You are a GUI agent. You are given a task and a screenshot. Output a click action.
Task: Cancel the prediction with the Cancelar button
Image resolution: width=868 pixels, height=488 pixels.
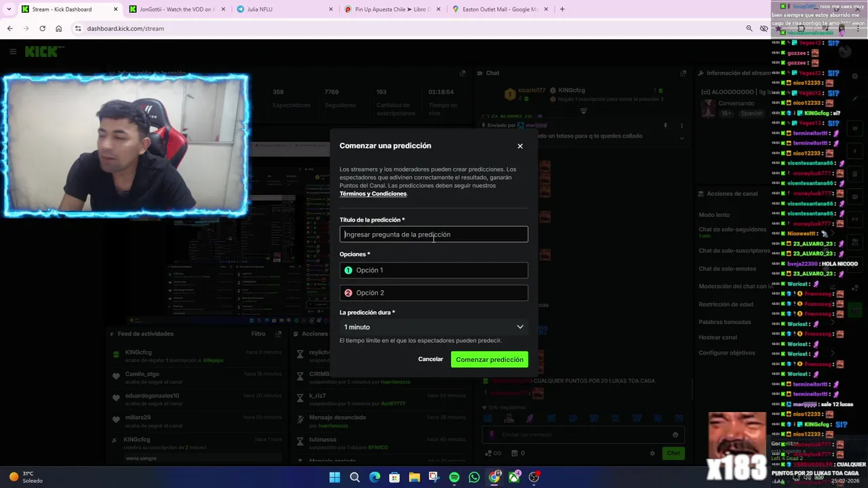431,359
